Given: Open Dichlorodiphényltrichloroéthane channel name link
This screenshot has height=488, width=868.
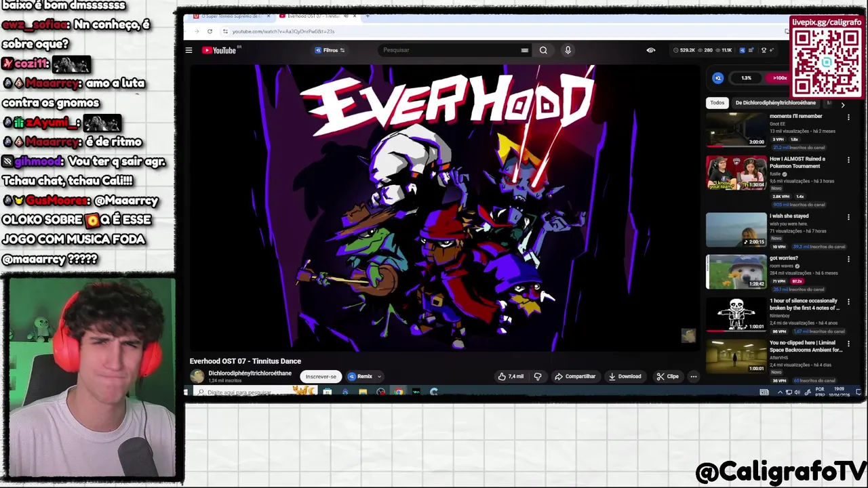Looking at the screenshot, I should 250,373.
